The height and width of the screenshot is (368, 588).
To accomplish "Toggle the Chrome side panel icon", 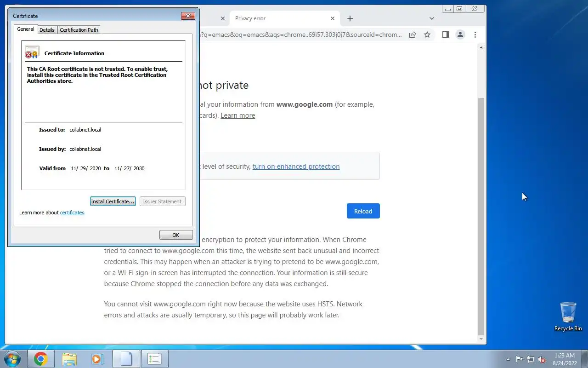I will pos(445,34).
